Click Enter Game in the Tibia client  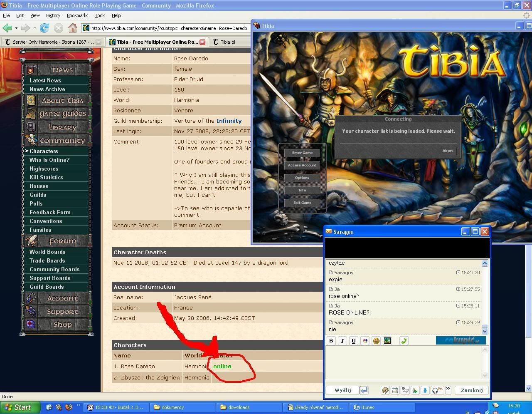click(x=302, y=153)
